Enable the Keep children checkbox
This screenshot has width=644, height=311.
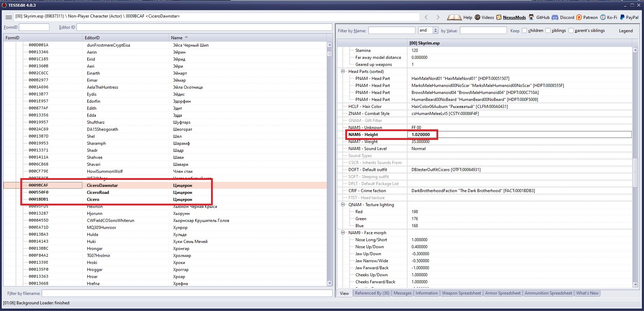[x=524, y=31]
